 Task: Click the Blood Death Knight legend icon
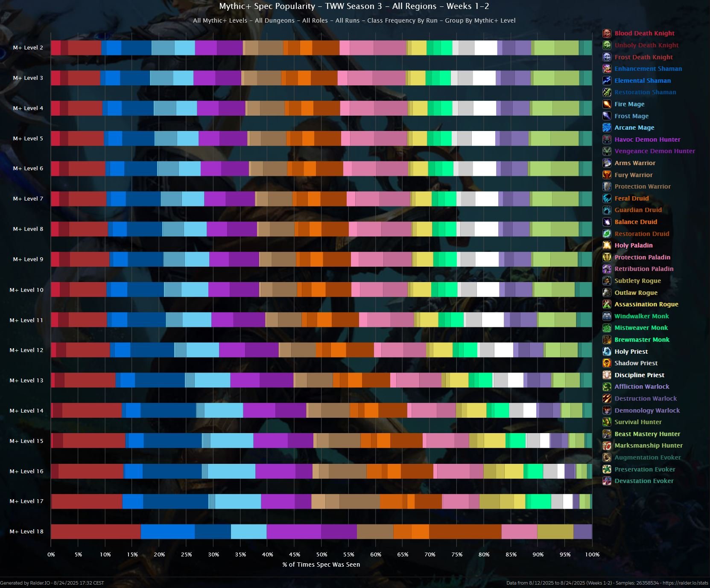[x=607, y=33]
